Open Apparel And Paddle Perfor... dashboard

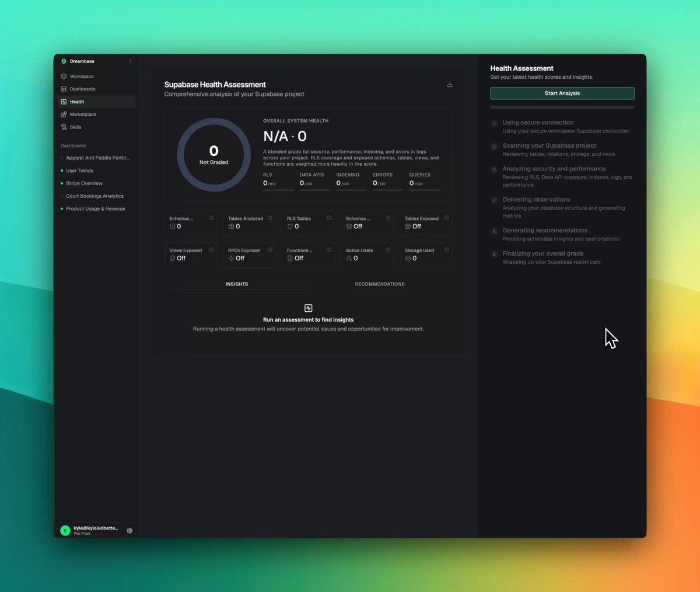(x=97, y=158)
